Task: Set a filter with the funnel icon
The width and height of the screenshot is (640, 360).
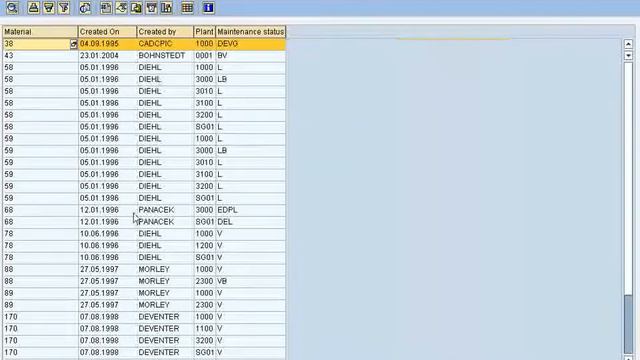Action: 64,8
